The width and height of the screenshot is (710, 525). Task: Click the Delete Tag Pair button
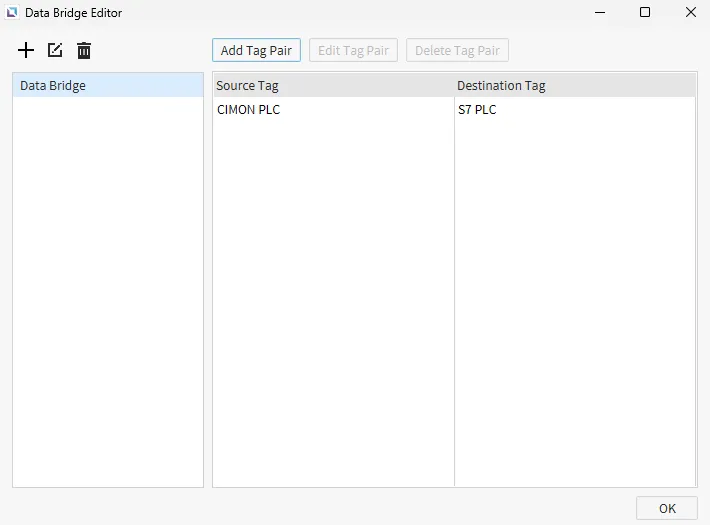click(x=457, y=50)
